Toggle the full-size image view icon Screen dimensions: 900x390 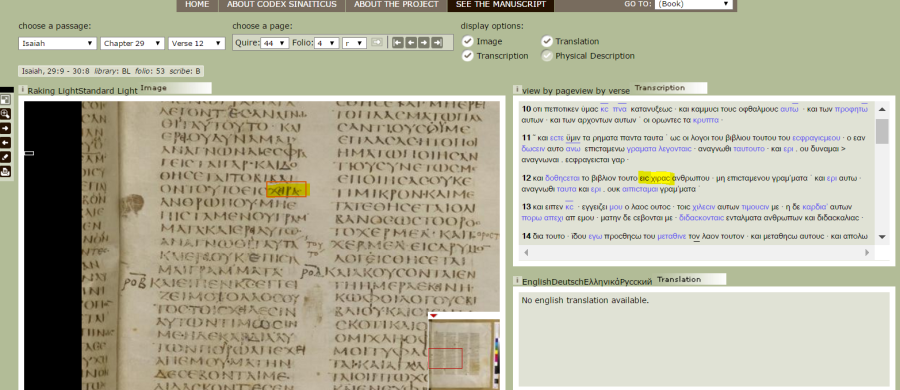tap(6, 99)
